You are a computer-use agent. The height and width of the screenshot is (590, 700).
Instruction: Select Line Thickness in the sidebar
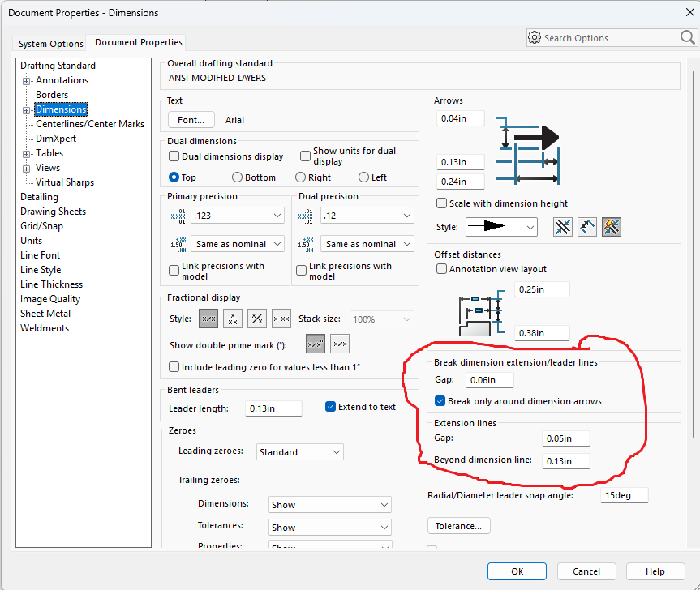coord(51,284)
